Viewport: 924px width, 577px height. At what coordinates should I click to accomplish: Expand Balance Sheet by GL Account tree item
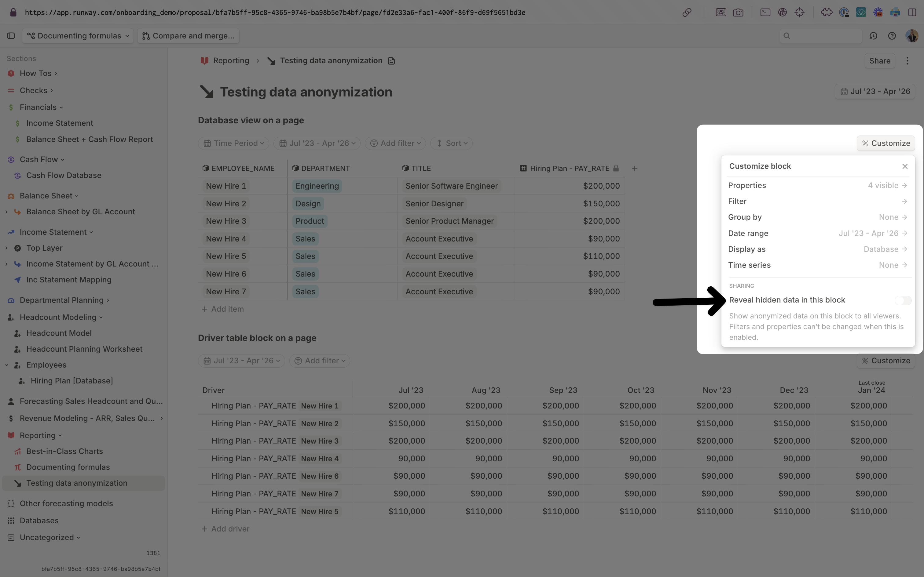click(6, 212)
